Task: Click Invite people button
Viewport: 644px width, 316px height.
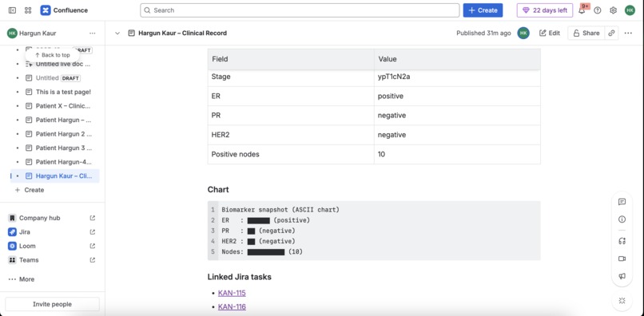Action: (x=52, y=304)
